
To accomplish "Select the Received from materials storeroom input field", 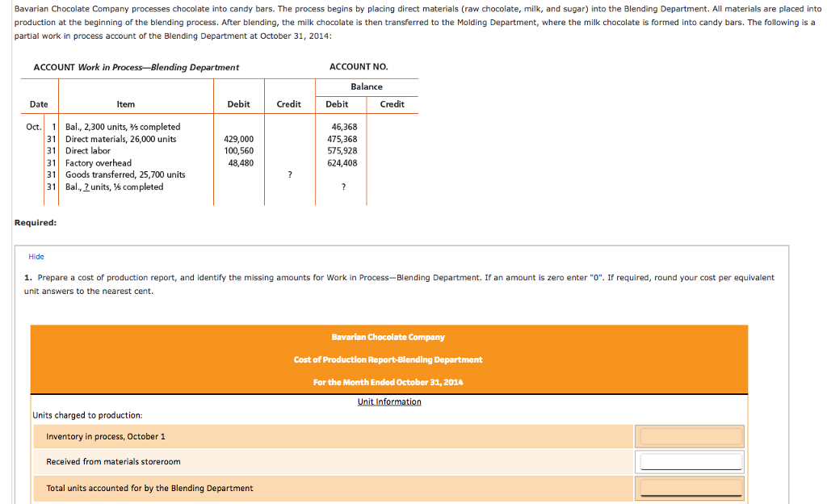I will (x=690, y=462).
